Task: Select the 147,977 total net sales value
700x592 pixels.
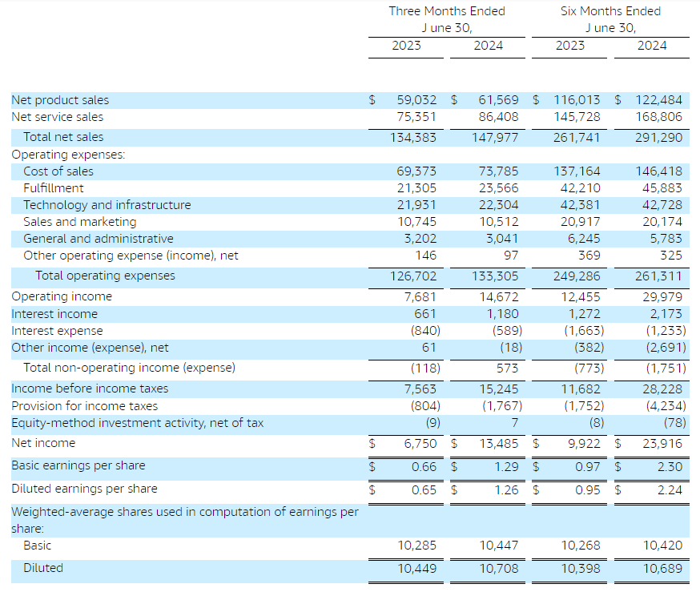Action: click(497, 137)
